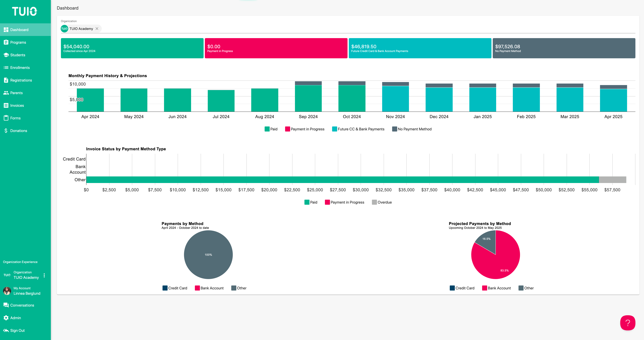Open the Forms section
Viewport: 644px width, 340px height.
pyautogui.click(x=15, y=118)
